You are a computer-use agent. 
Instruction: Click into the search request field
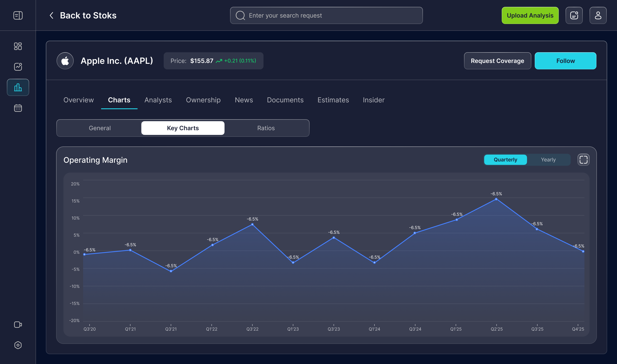point(326,15)
